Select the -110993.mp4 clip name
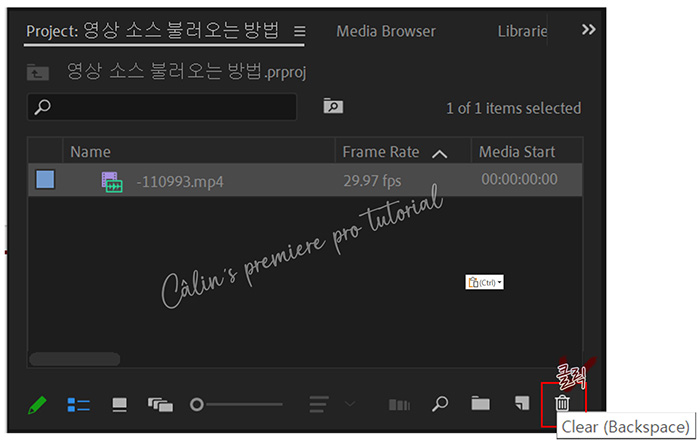 [x=180, y=182]
